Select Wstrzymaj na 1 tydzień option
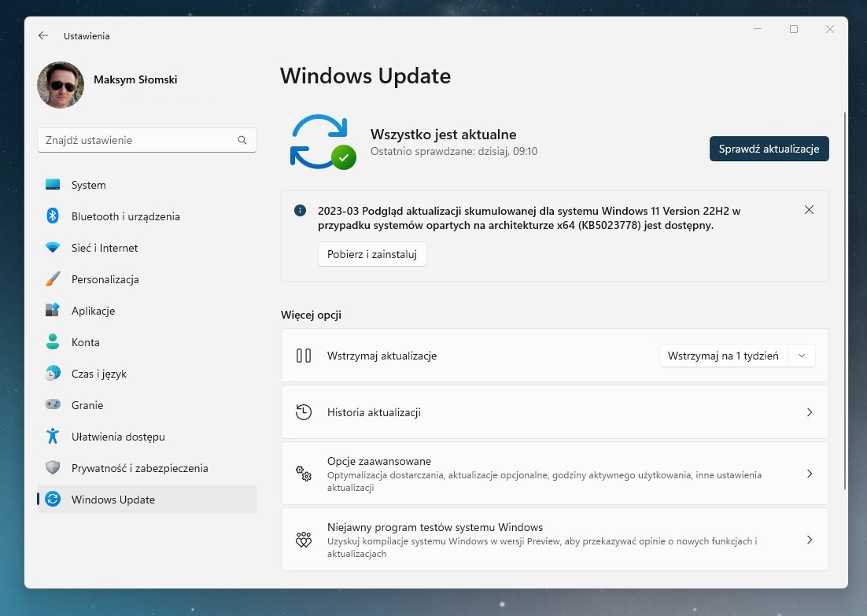This screenshot has width=867, height=616. click(x=723, y=355)
